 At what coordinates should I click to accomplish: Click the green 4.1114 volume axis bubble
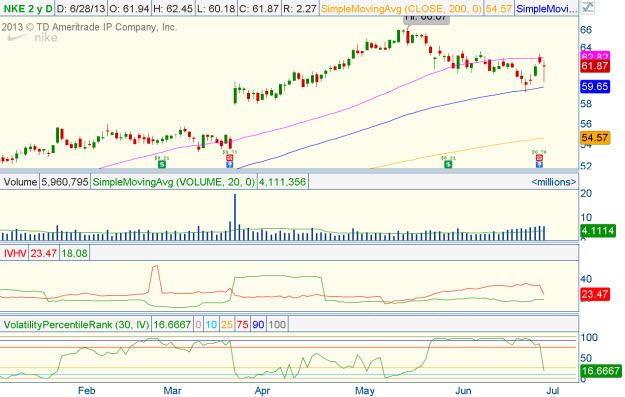tap(597, 231)
